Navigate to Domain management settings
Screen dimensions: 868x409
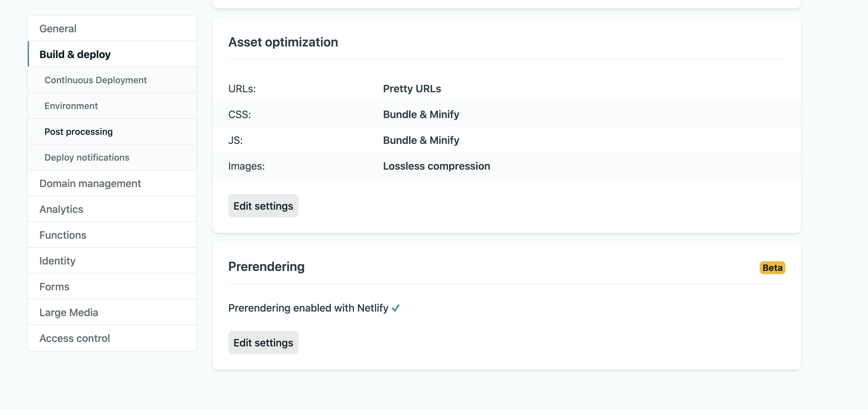click(90, 184)
